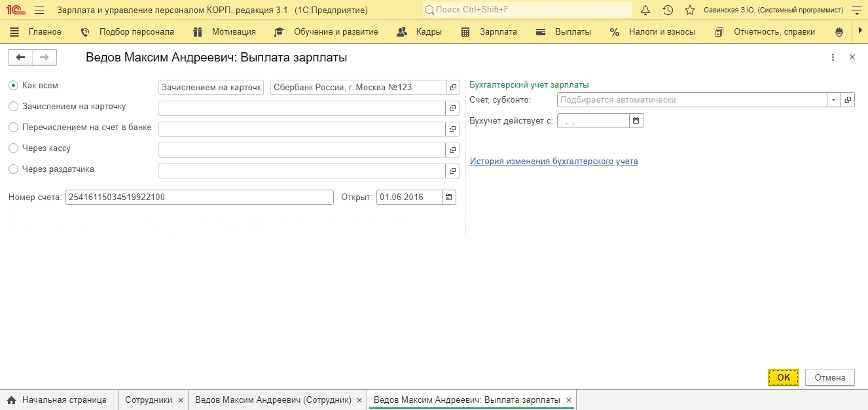The image size is (868, 410).
Task: Click the notifications bell icon
Action: click(645, 10)
